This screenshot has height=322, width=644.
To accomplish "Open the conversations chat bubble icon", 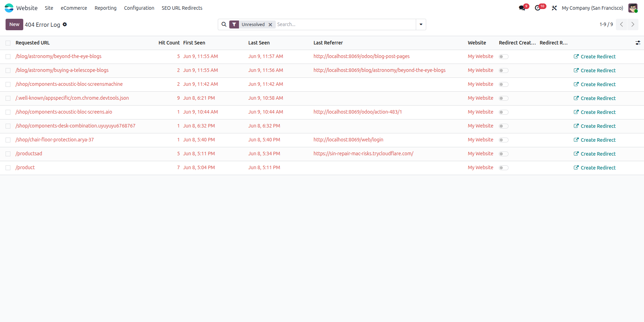I will pyautogui.click(x=522, y=8).
